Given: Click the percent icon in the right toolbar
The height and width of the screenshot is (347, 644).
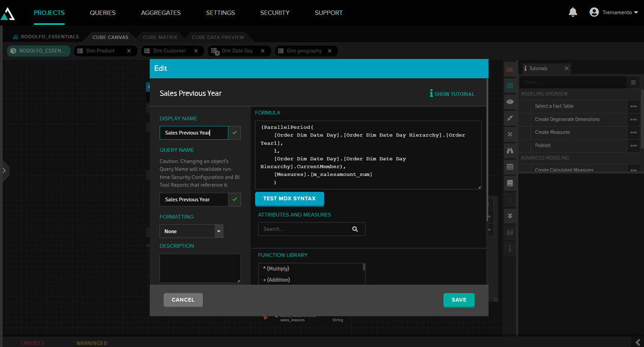Looking at the screenshot, I should [x=510, y=135].
